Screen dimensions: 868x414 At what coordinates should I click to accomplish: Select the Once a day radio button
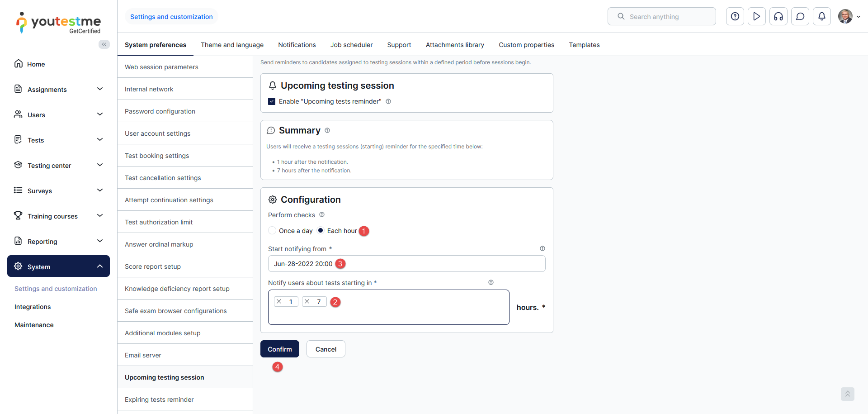click(x=272, y=231)
